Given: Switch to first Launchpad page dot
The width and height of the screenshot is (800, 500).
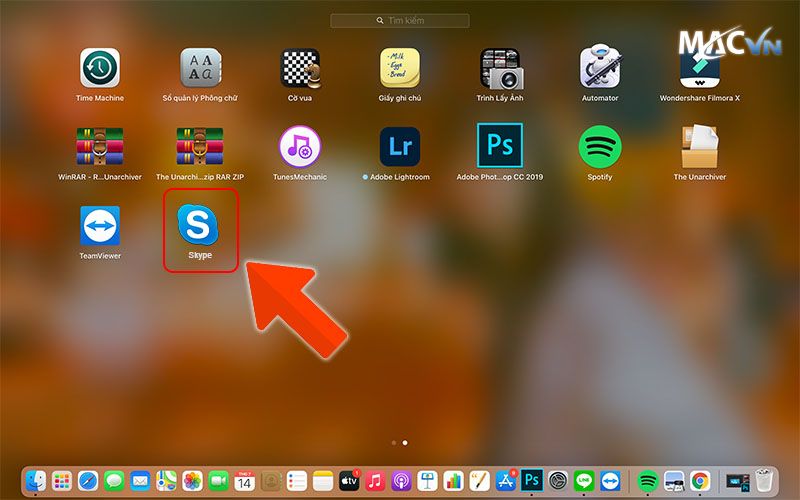Looking at the screenshot, I should (x=394, y=443).
